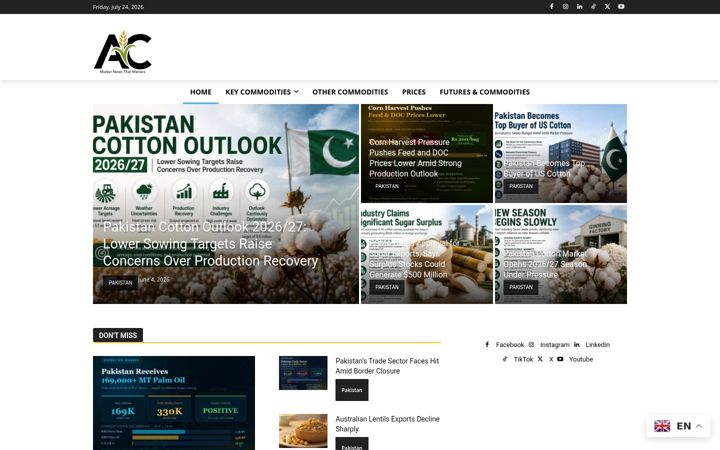Click Pakistan tag under Trade Sector article
Image resolution: width=720 pixels, height=450 pixels.
point(352,390)
